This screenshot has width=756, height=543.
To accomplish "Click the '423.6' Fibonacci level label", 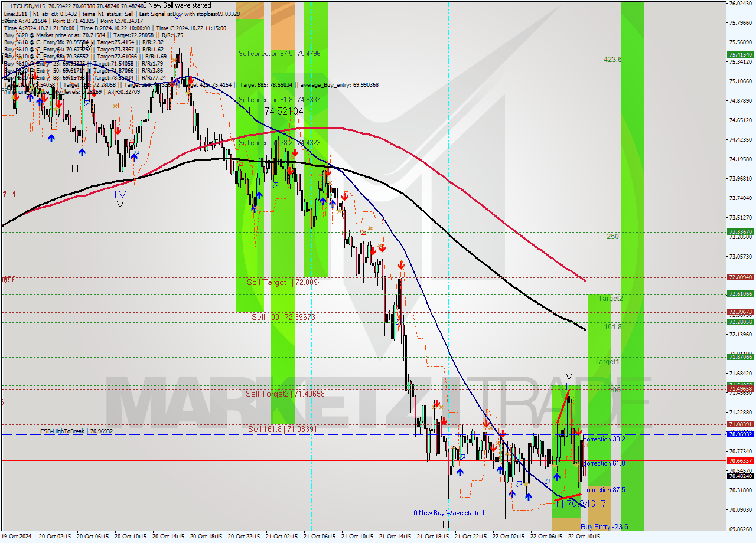I will click(612, 60).
